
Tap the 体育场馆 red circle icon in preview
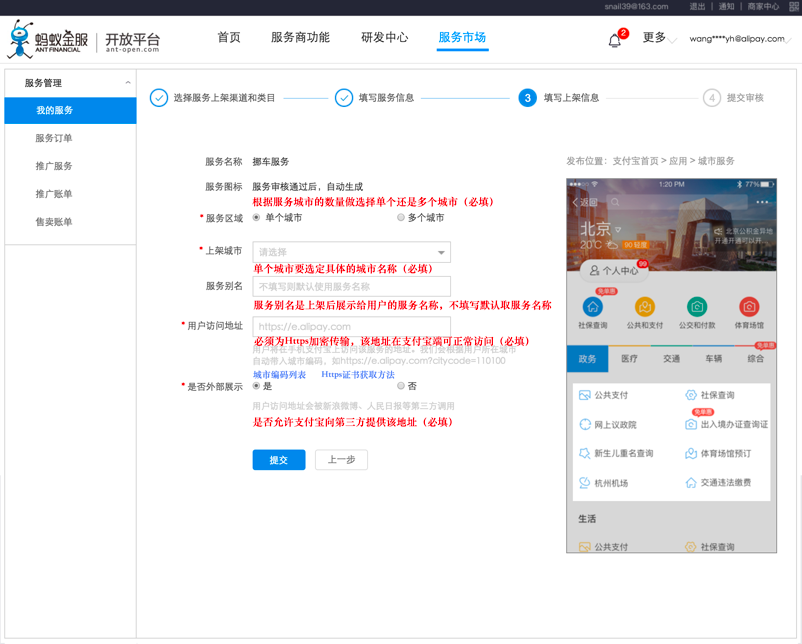click(x=749, y=307)
